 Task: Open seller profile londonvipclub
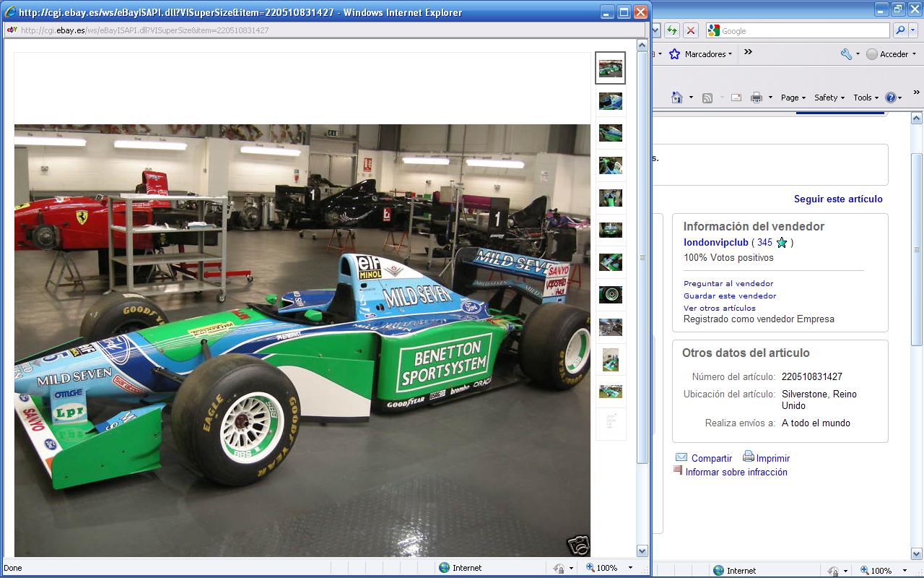716,243
